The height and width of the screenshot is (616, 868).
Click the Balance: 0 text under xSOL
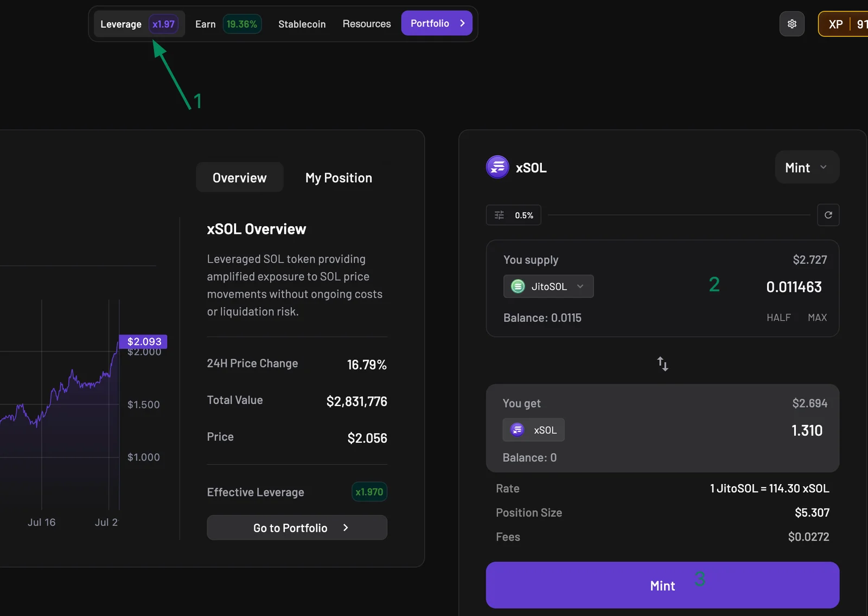529,458
